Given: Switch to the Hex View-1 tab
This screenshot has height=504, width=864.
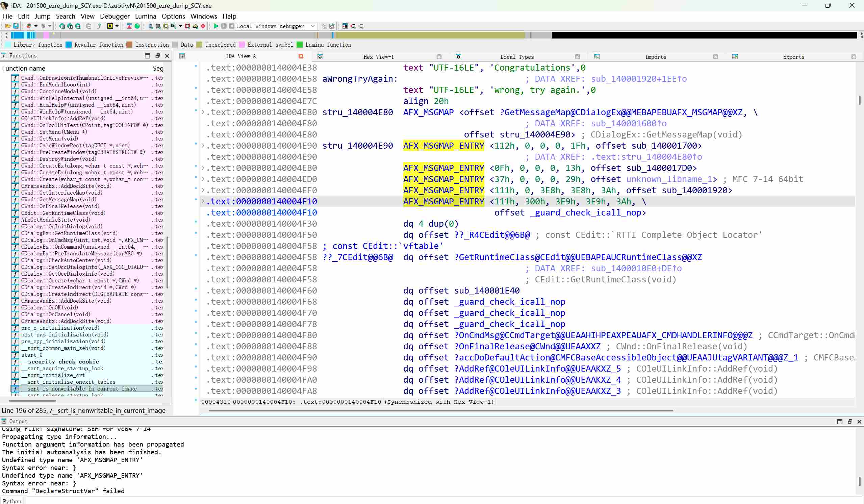Looking at the screenshot, I should (x=378, y=57).
